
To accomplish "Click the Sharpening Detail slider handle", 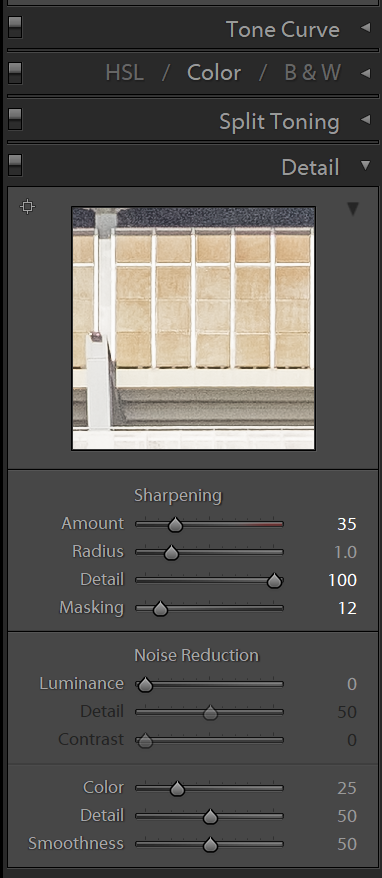I will (x=274, y=581).
